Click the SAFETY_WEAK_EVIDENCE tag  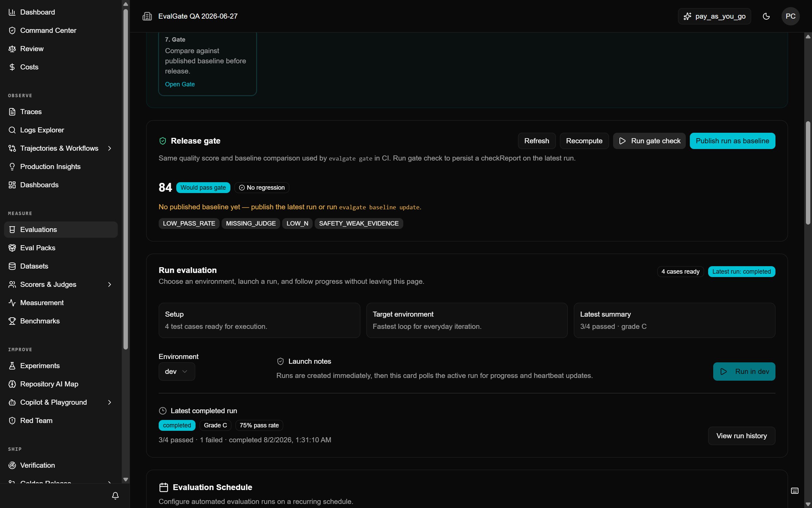click(359, 224)
